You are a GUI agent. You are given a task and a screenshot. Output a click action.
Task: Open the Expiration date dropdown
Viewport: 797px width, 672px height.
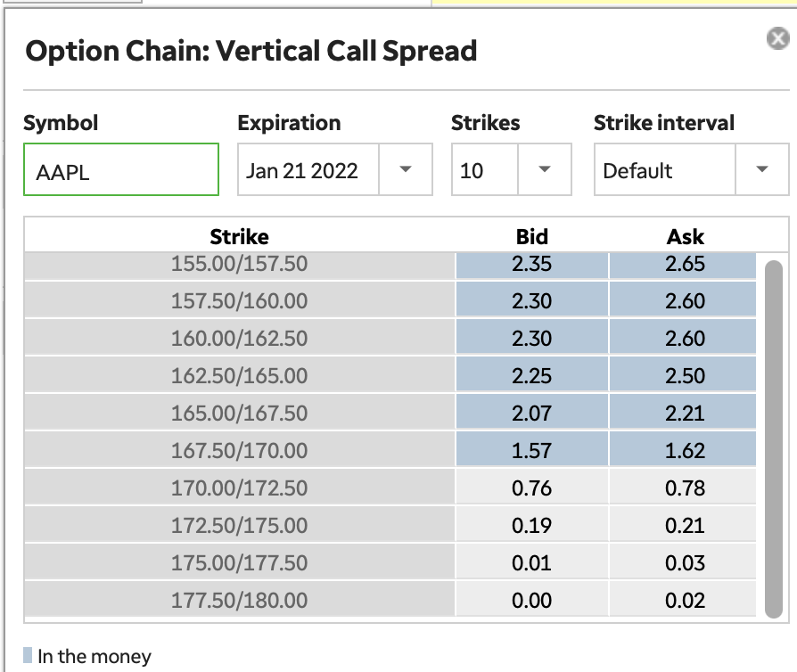407,169
